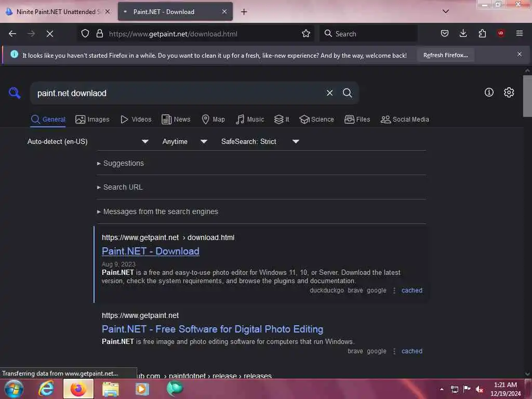
Task: Open the Paint.NET - Download result link
Action: pos(150,251)
